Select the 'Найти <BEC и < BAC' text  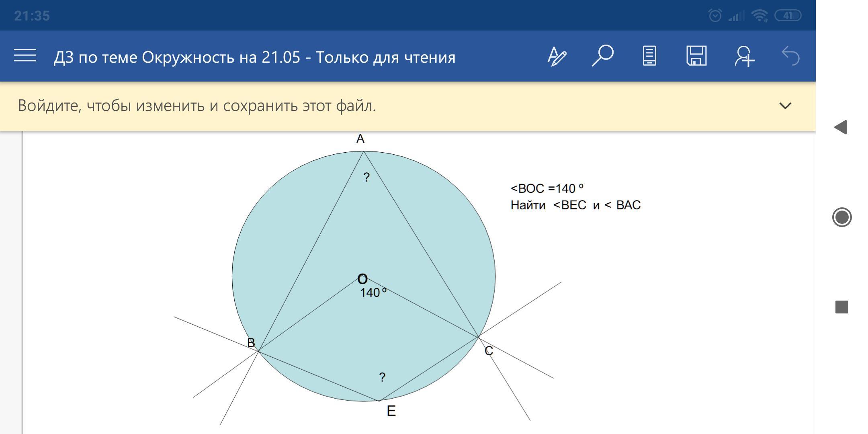pyautogui.click(x=575, y=205)
